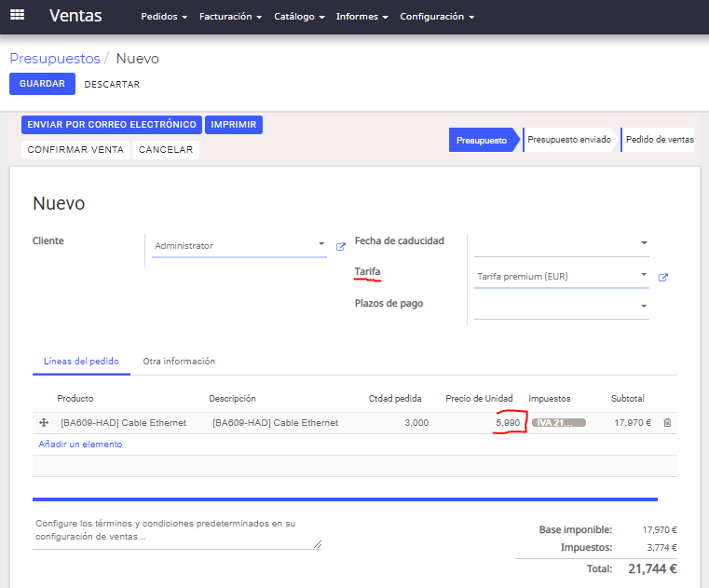The image size is (709, 588).
Task: Click the IVA 21 tax tag
Action: pos(558,422)
